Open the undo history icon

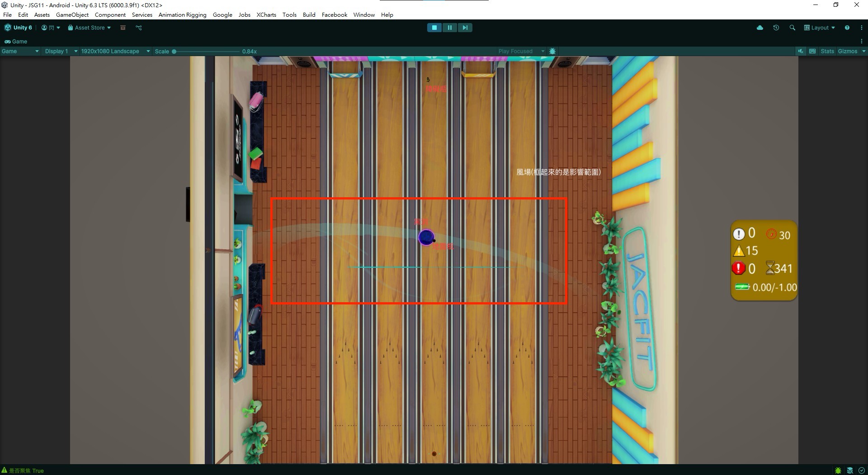pos(776,28)
